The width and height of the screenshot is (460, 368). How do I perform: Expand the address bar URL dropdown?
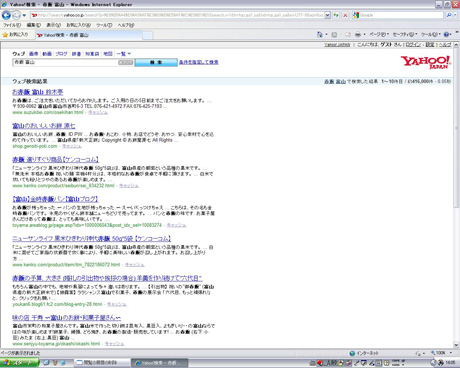click(x=327, y=15)
